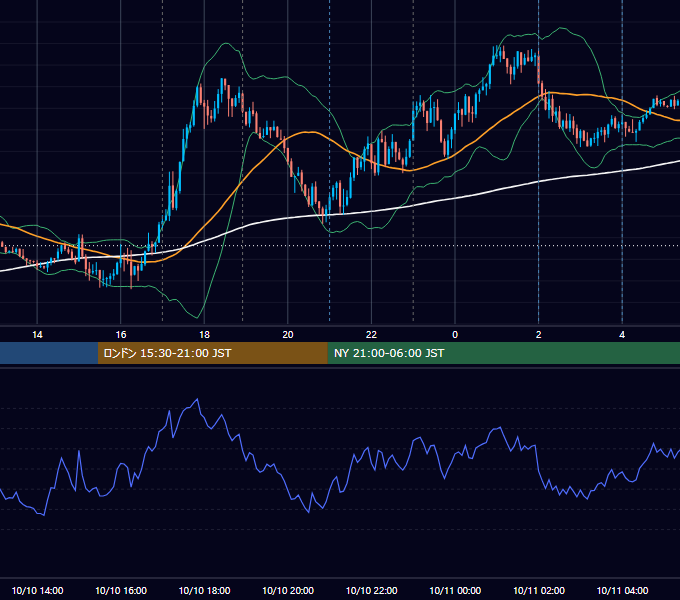
Task: Click the hour label 14 on price chart axis
Action: pos(37,335)
